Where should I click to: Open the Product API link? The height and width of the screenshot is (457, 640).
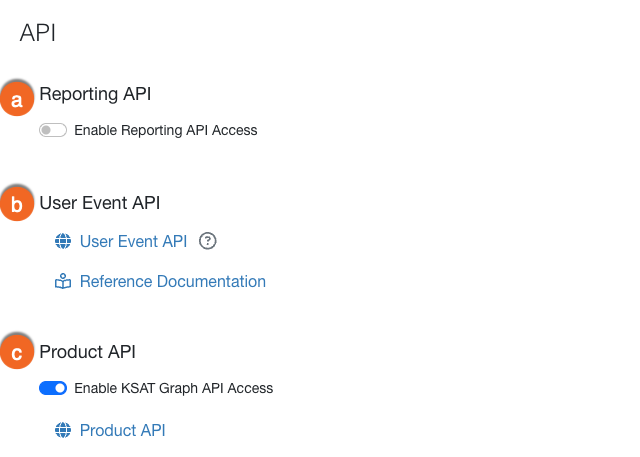coord(122,430)
